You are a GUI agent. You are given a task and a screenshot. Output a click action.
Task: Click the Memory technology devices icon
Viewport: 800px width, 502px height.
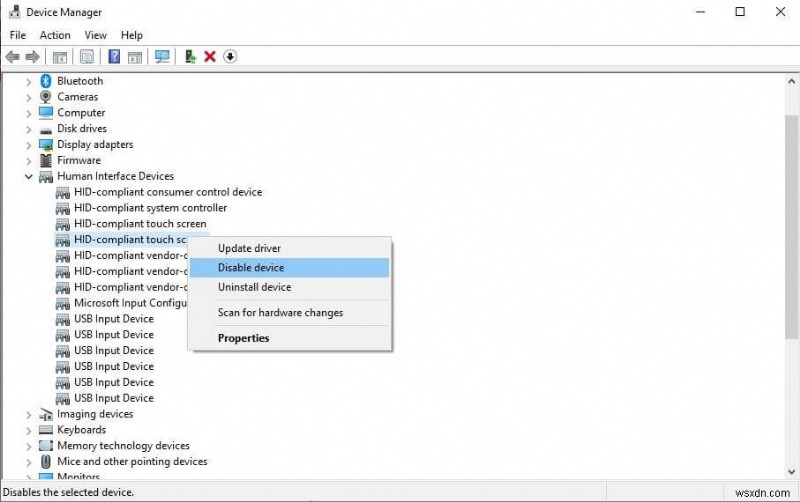tap(46, 446)
